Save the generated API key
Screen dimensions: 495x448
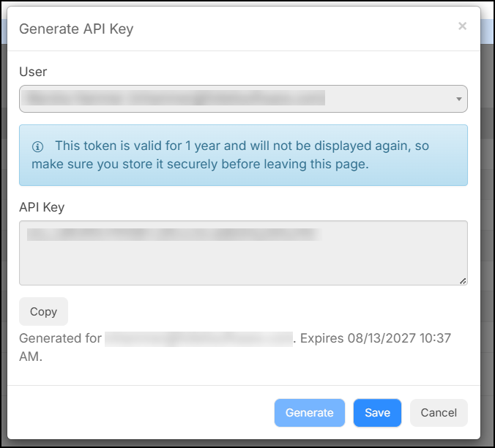point(377,413)
